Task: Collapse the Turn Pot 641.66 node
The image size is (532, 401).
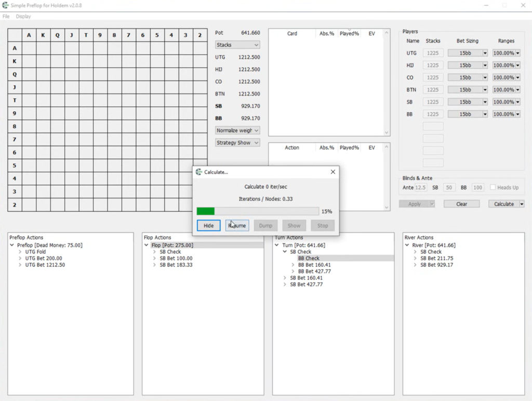Action: click(x=277, y=245)
